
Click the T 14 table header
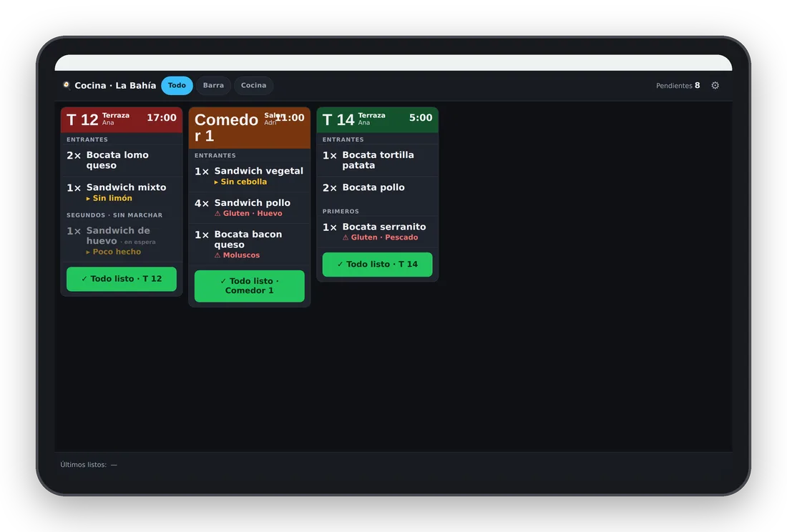click(x=378, y=120)
